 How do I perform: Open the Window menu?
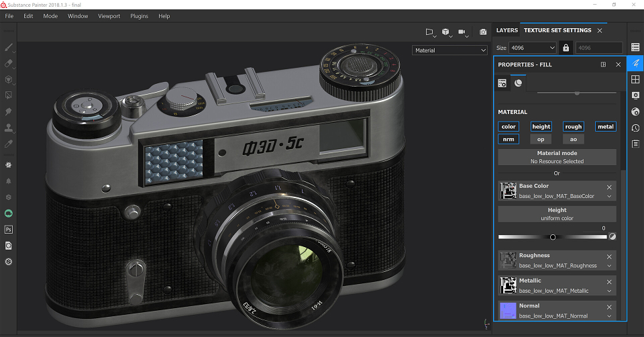[78, 16]
